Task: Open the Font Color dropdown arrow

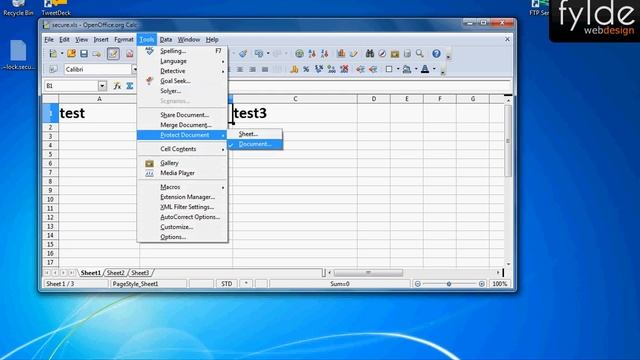Action: (x=434, y=69)
